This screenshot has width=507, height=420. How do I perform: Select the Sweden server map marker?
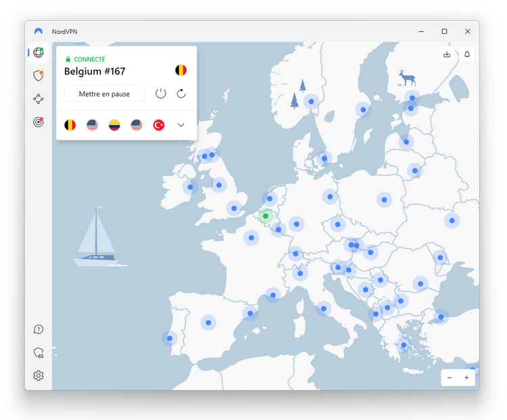pos(363,110)
